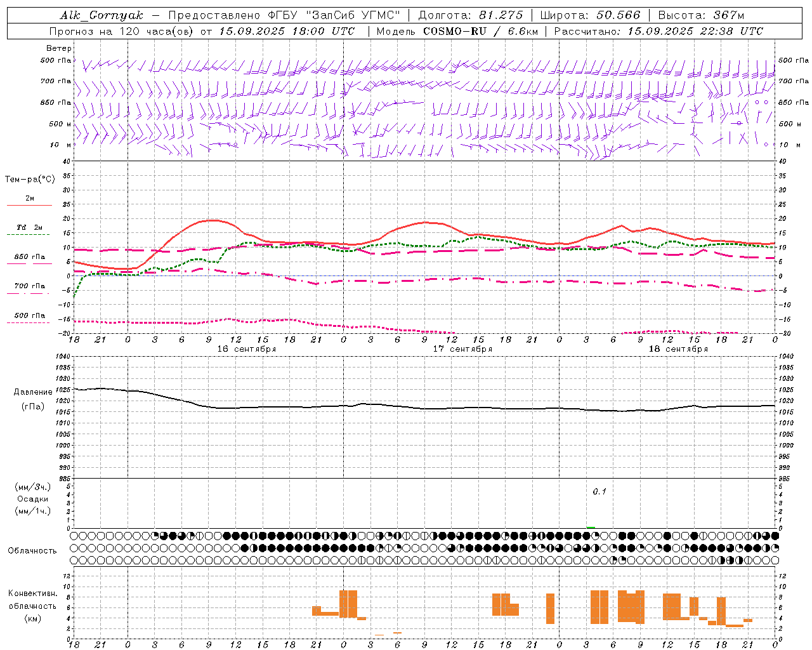Click the 'Широта: 50.566' latitude value
Screen dimensions: 812x650
tap(591, 15)
